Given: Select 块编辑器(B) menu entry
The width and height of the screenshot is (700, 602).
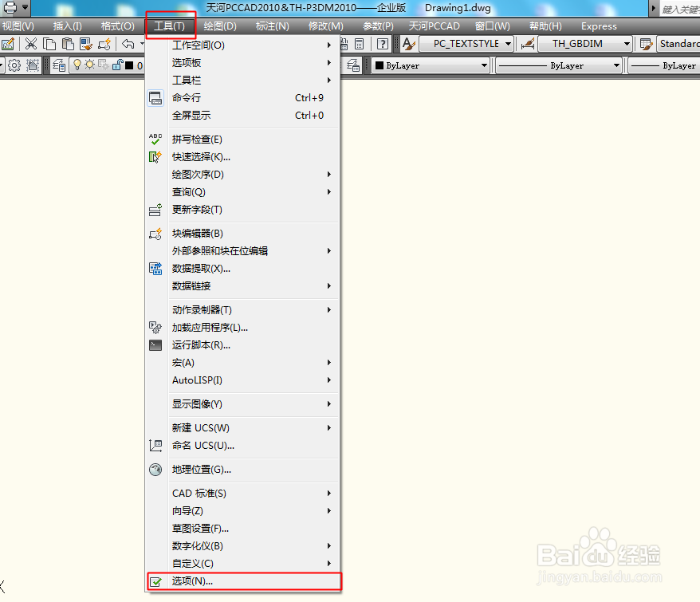Looking at the screenshot, I should [243, 233].
